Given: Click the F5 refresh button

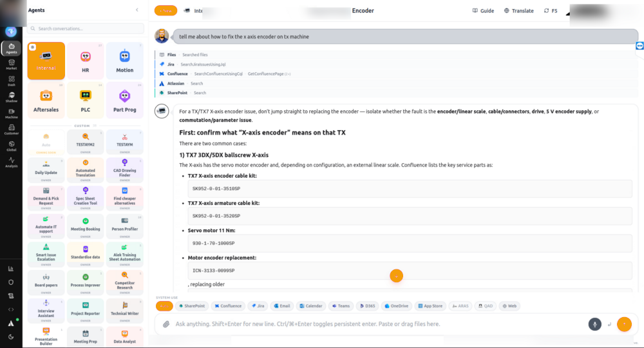Looking at the screenshot, I should coord(551,11).
